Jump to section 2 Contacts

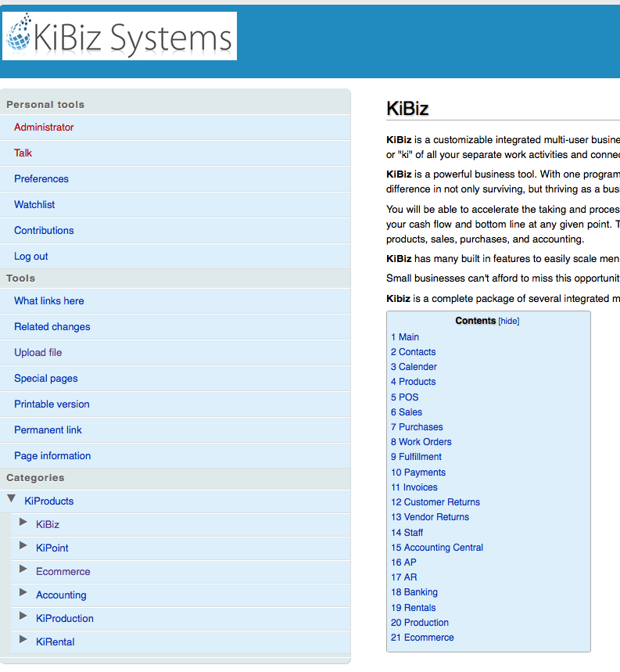pos(413,352)
